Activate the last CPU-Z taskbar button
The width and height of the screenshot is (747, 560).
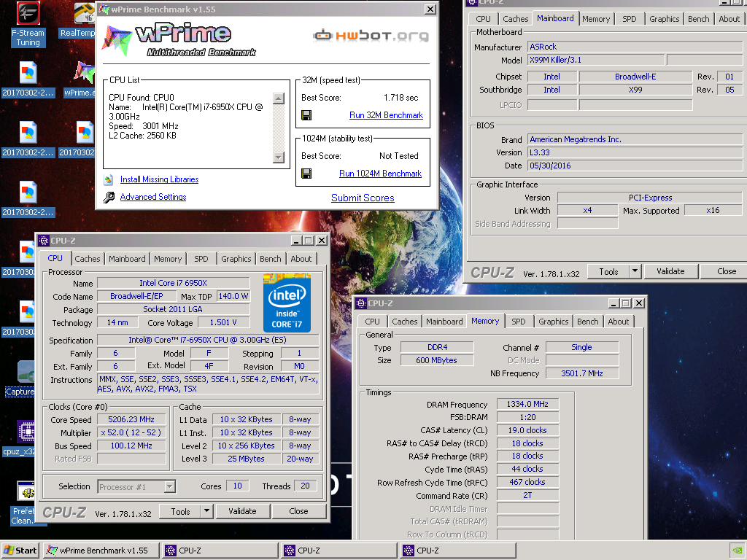[x=458, y=551]
